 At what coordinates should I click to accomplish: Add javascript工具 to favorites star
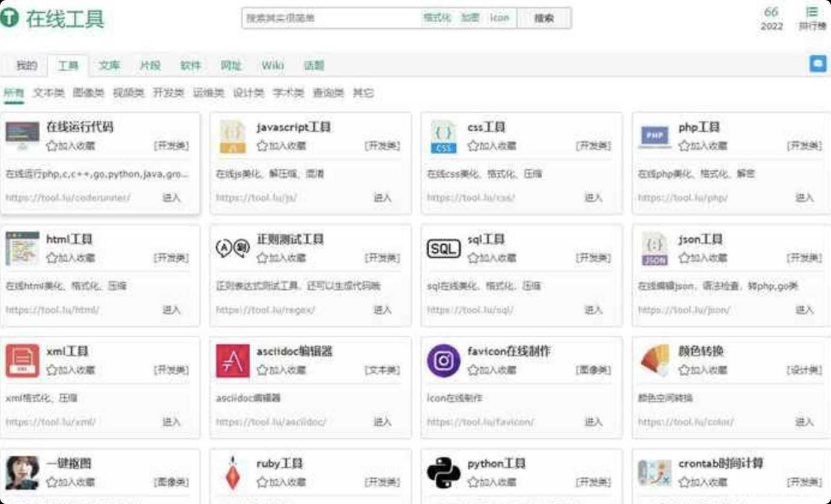pos(262,146)
